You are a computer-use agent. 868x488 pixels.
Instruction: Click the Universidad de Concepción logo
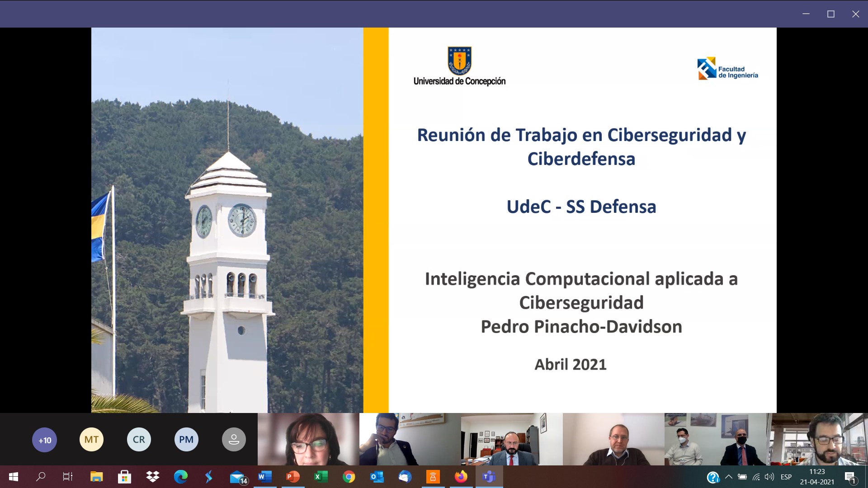click(459, 66)
